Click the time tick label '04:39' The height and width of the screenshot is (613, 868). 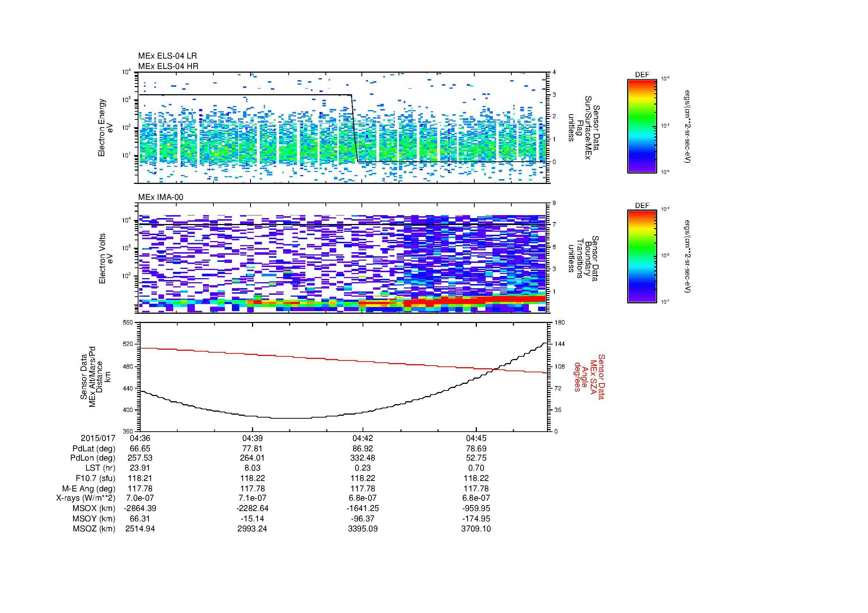point(252,438)
